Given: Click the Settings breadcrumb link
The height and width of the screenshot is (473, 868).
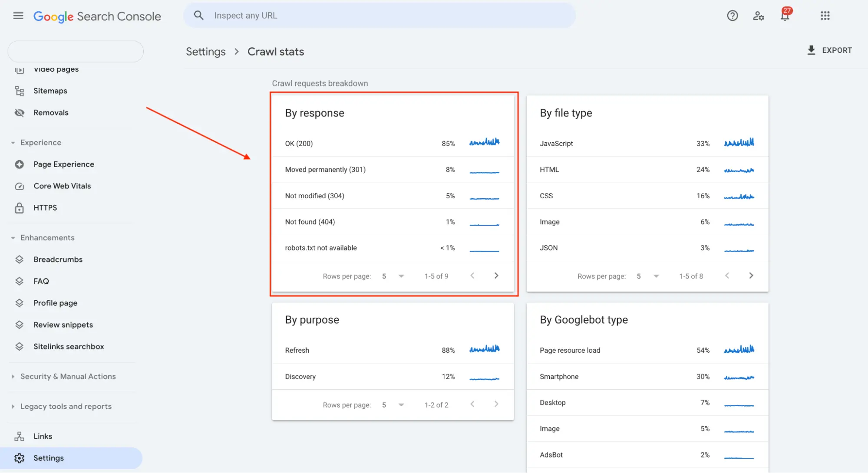Looking at the screenshot, I should 206,52.
